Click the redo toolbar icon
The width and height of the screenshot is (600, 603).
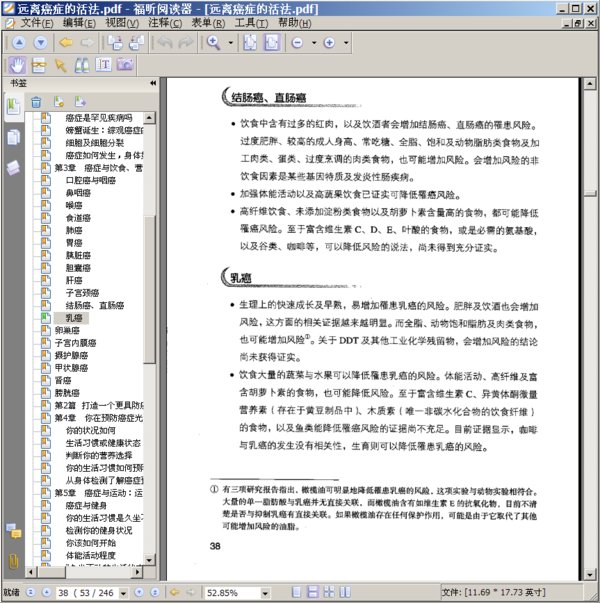click(186, 43)
